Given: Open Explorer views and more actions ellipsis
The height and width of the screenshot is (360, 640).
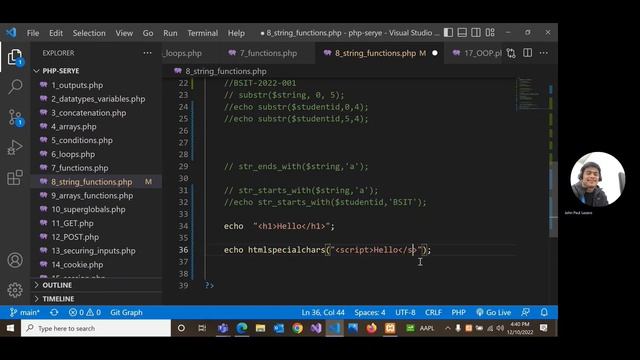Looking at the screenshot, I should [147, 53].
